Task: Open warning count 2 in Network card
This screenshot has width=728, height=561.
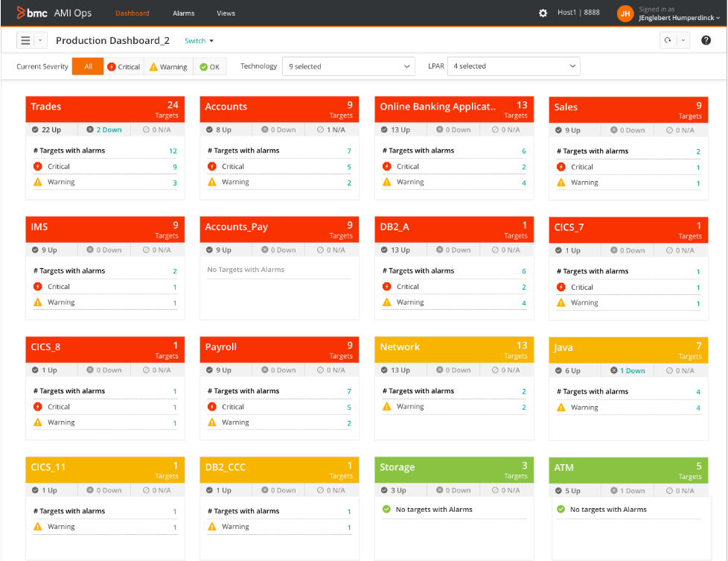Action: [523, 408]
